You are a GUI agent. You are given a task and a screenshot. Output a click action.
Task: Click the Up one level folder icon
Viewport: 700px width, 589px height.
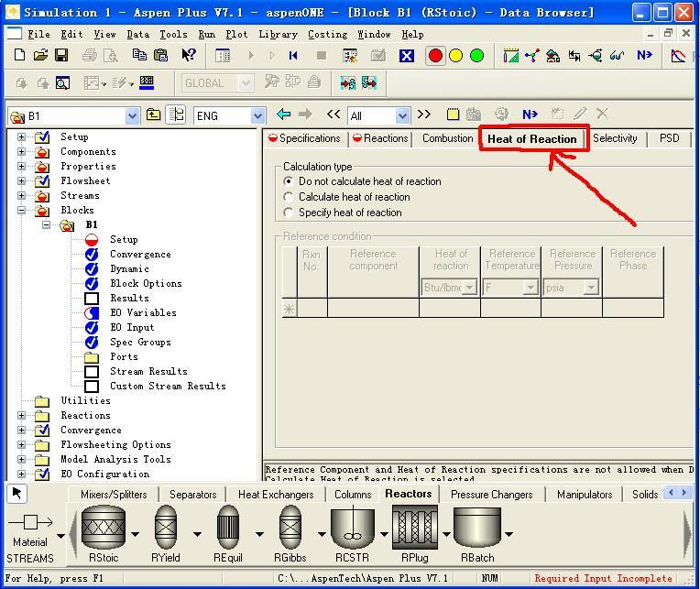[x=154, y=115]
